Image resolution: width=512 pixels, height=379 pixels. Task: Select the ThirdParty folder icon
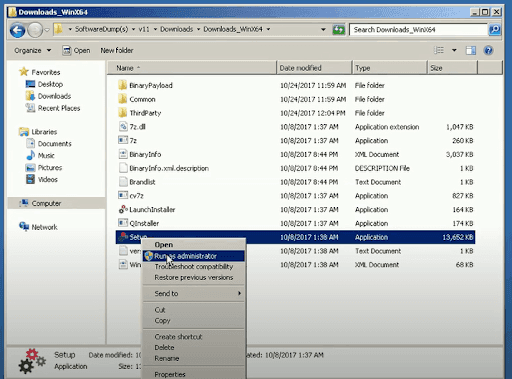tap(123, 113)
